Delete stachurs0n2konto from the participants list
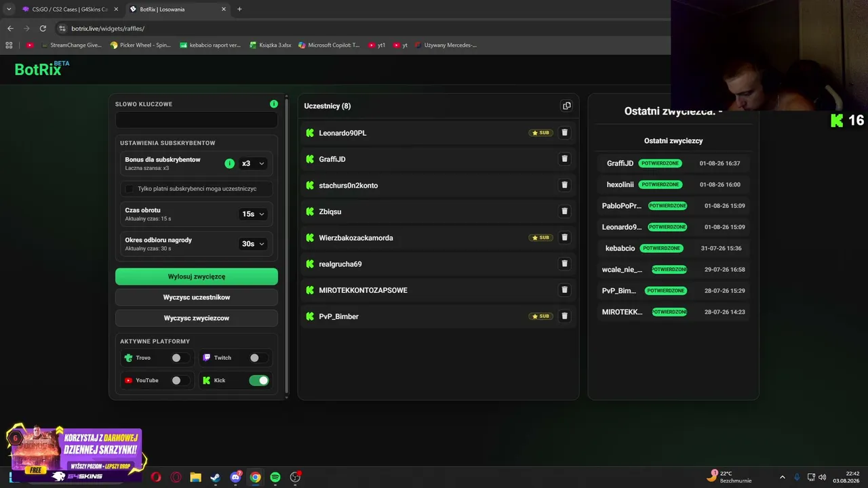Screen dimensions: 868x488 coord(564,185)
